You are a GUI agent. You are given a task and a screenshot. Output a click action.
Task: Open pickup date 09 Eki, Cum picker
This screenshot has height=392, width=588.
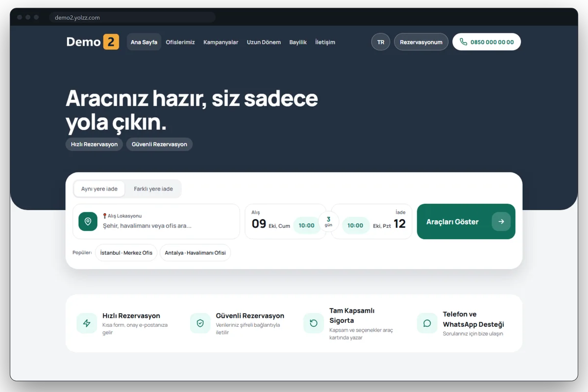click(271, 224)
